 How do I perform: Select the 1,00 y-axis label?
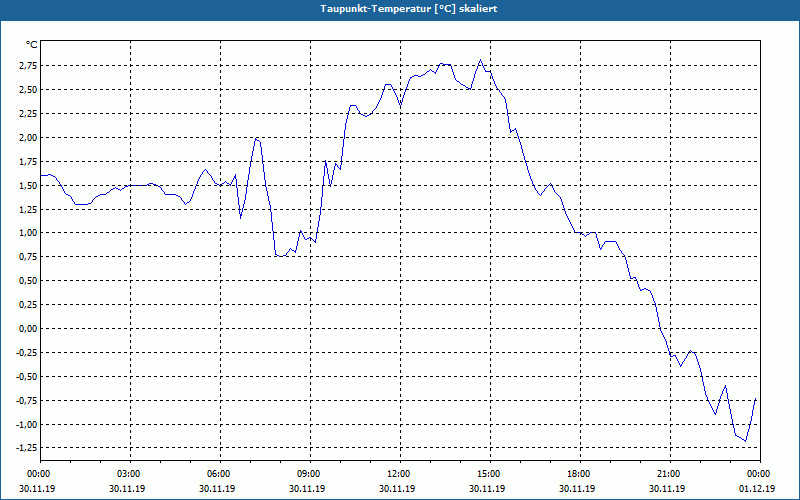point(28,233)
